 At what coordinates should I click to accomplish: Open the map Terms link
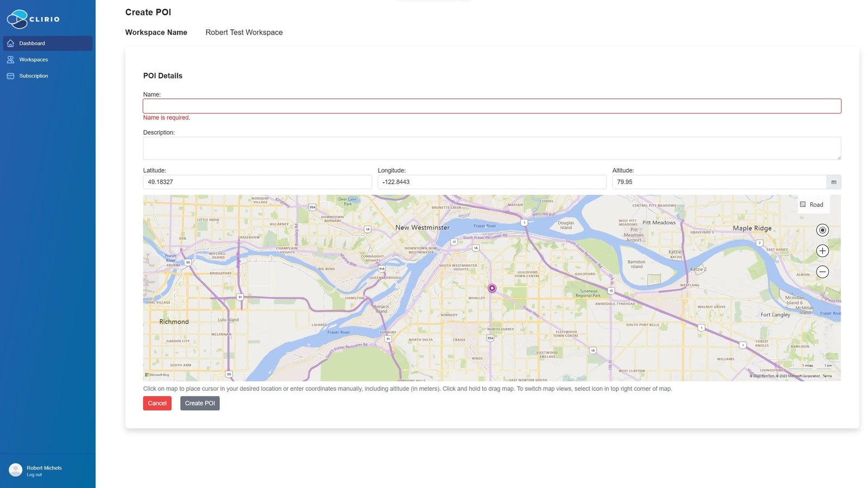(827, 376)
